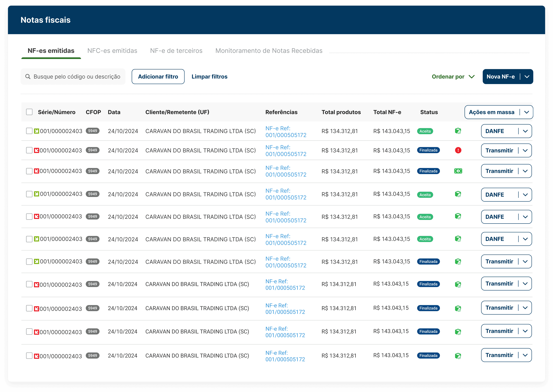Click the green package icon on first row
Viewport: 553px width, 392px height.
458,131
